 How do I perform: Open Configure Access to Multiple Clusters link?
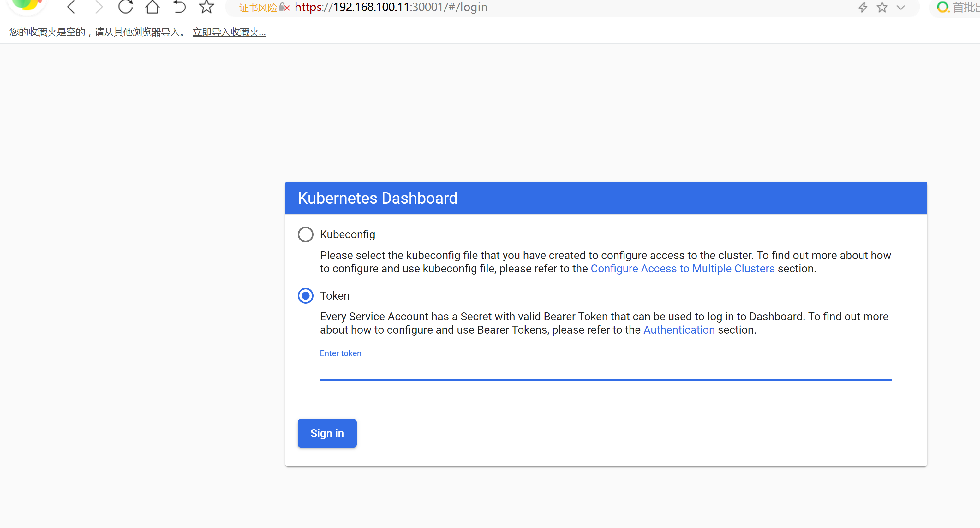click(683, 269)
